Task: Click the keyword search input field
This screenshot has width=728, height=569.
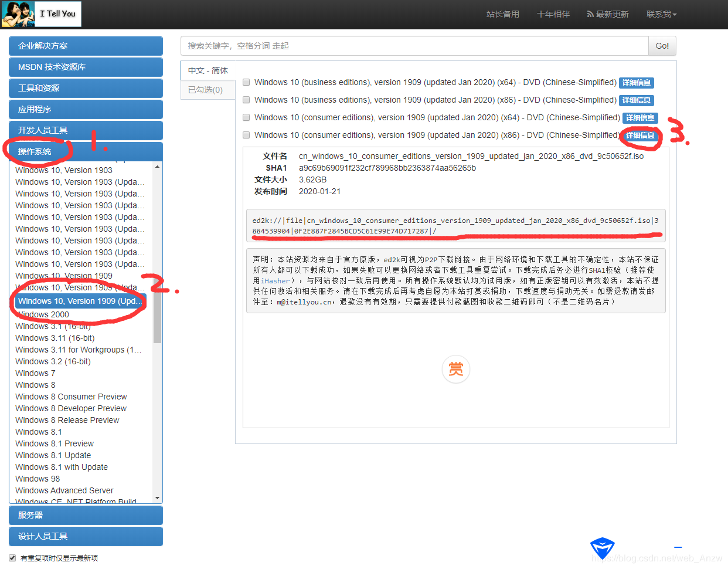Action: pos(414,46)
